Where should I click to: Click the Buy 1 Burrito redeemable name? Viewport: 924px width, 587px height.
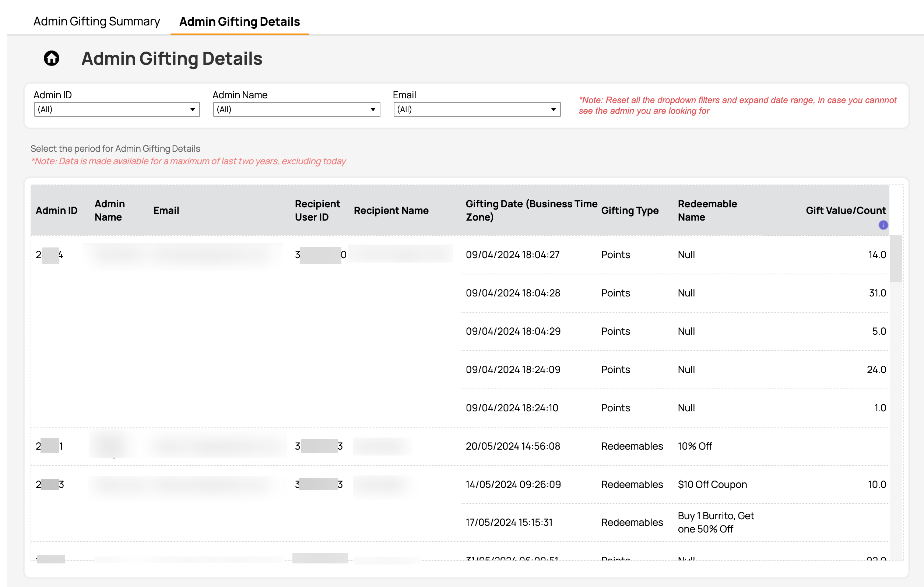(x=716, y=523)
